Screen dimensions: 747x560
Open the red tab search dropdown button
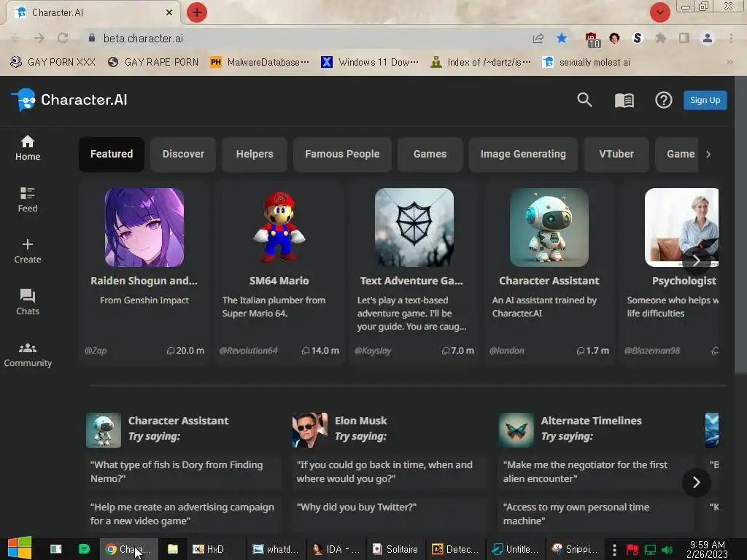click(x=659, y=13)
